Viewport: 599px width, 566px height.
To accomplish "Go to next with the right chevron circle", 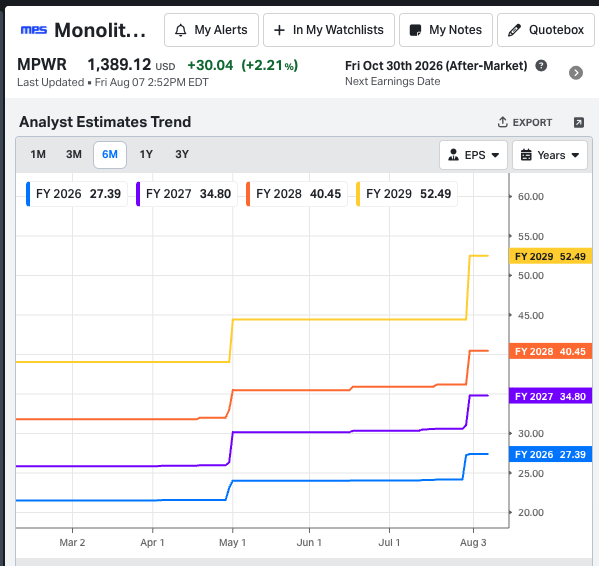I will [576, 73].
